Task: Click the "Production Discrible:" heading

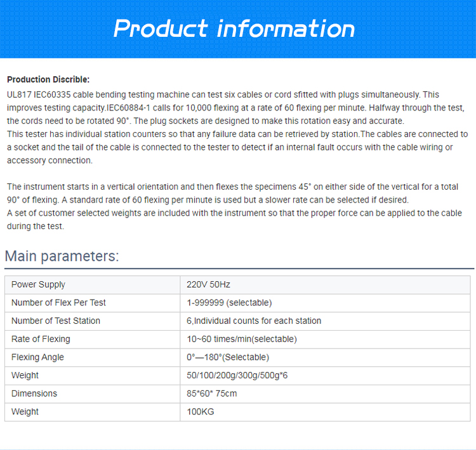Action: coord(48,79)
